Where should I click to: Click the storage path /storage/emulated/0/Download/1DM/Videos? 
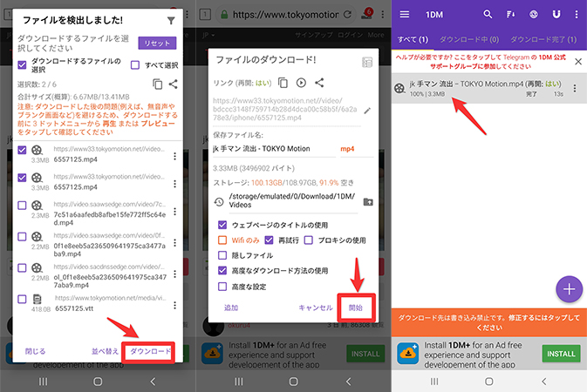pos(292,200)
